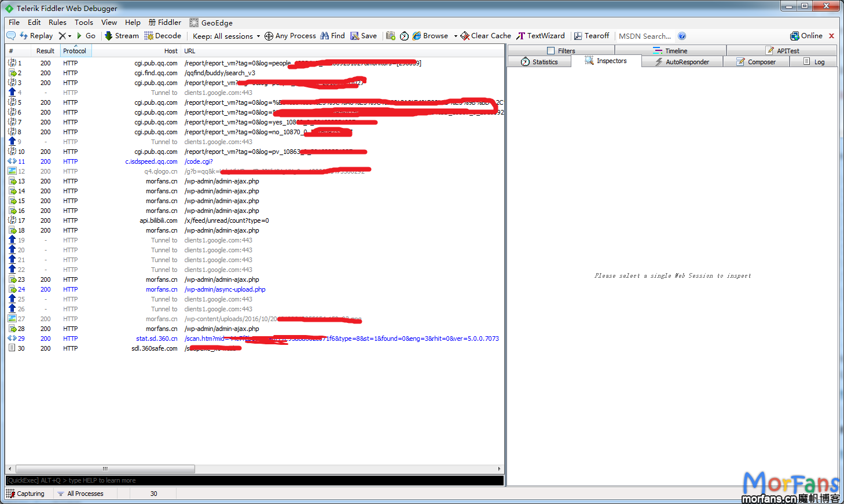The image size is (844, 504).
Task: Click the Decode toolbar button
Action: coord(163,36)
